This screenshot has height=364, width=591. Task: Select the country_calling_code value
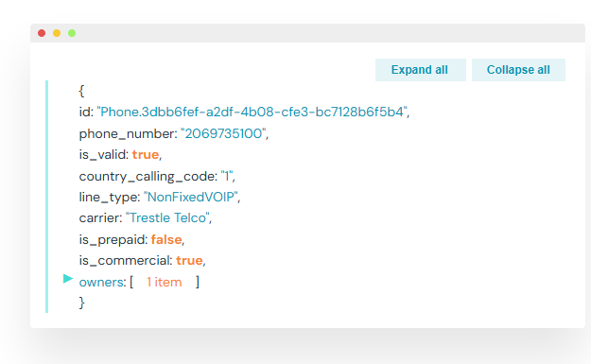[227, 176]
